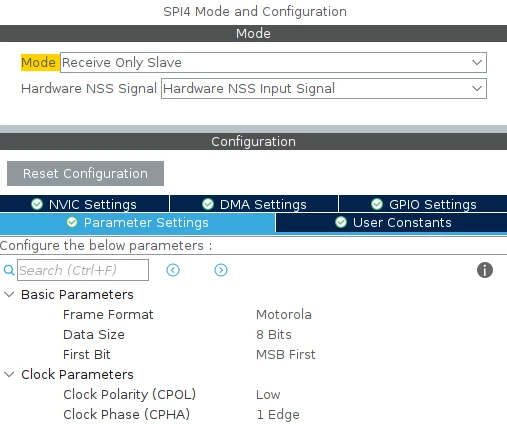Select the Clock Phase (CPHA) row
507x424 pixels.
tap(253, 414)
